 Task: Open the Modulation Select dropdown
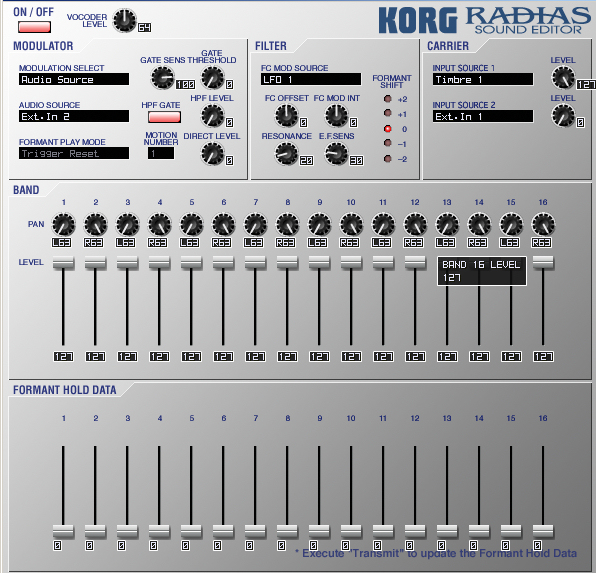click(x=74, y=79)
